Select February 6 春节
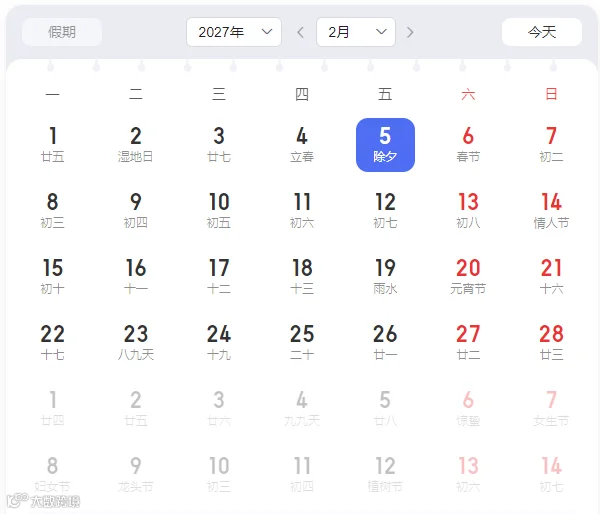Image resolution: width=600 pixels, height=514 pixels. tap(468, 145)
